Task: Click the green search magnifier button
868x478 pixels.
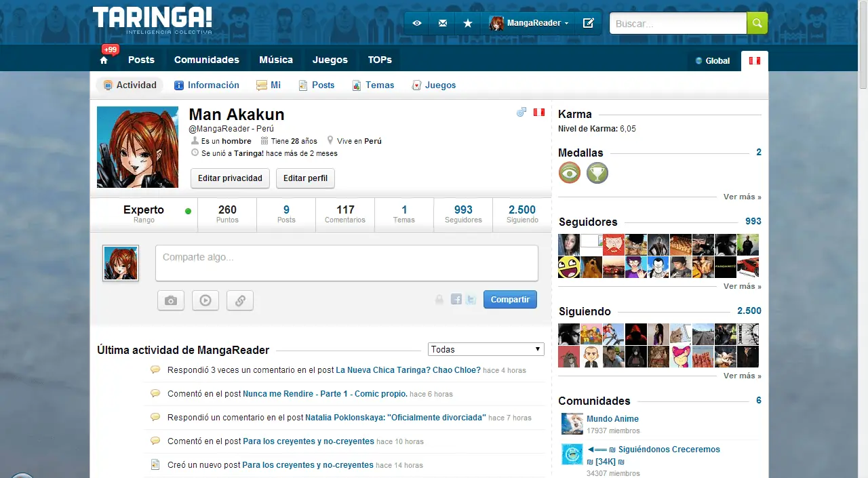Action: point(757,23)
